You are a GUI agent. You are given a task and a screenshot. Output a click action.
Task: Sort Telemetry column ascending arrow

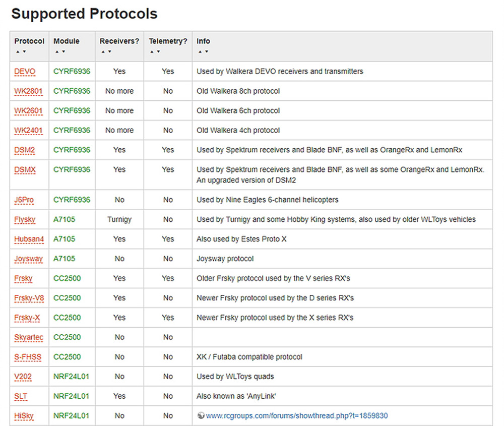[x=152, y=51]
